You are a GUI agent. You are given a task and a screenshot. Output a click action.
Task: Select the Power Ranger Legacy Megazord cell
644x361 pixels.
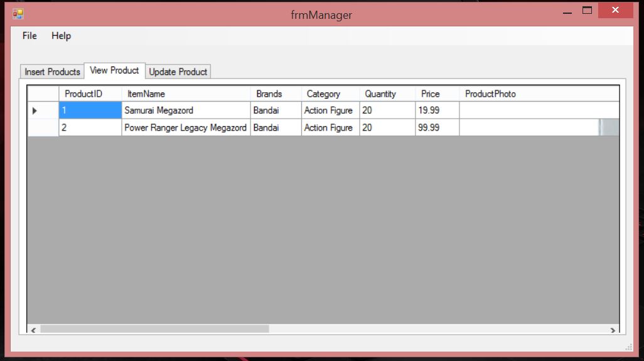[185, 127]
